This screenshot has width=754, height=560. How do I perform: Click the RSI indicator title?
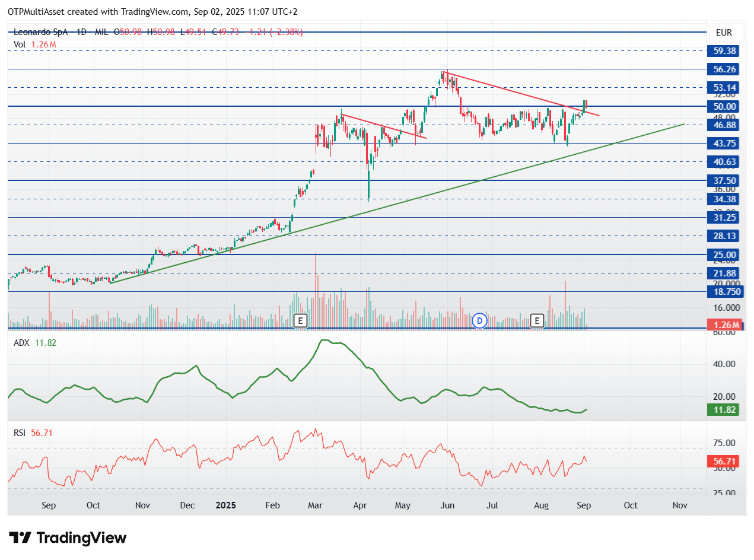point(20,433)
